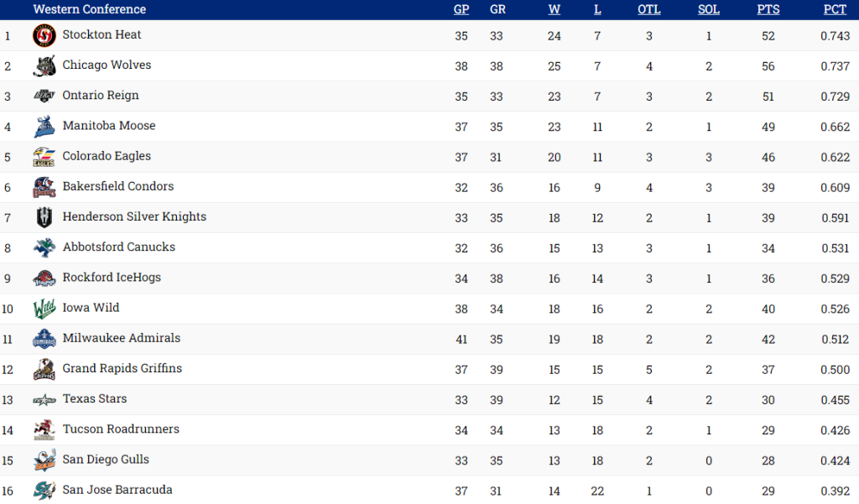Click the Colorado Eagles logo icon
The image size is (859, 504).
click(x=44, y=157)
